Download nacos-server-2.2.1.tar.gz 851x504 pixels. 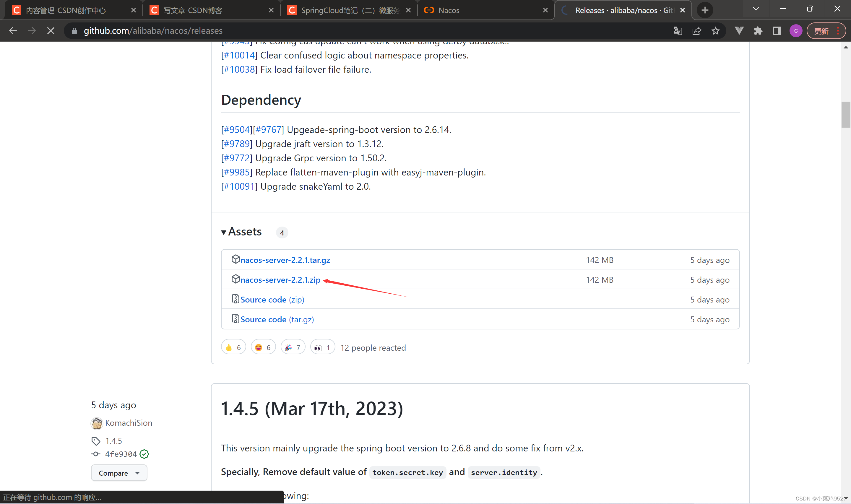[x=285, y=260]
